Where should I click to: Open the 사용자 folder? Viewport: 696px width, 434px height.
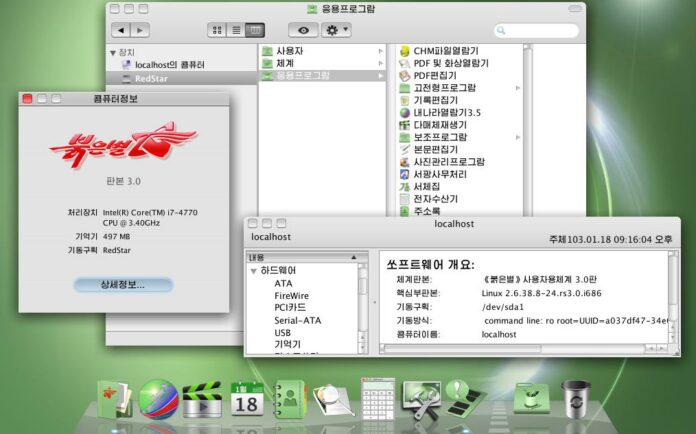[289, 51]
